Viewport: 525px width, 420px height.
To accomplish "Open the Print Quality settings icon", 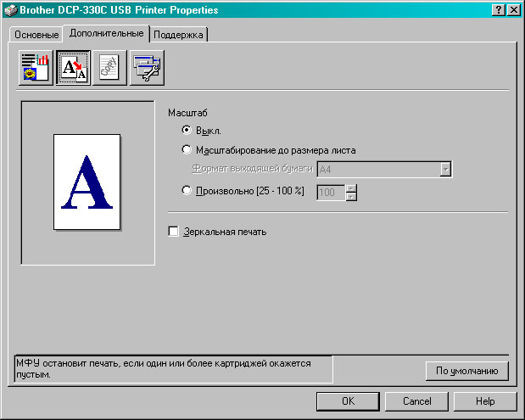I will (36, 68).
